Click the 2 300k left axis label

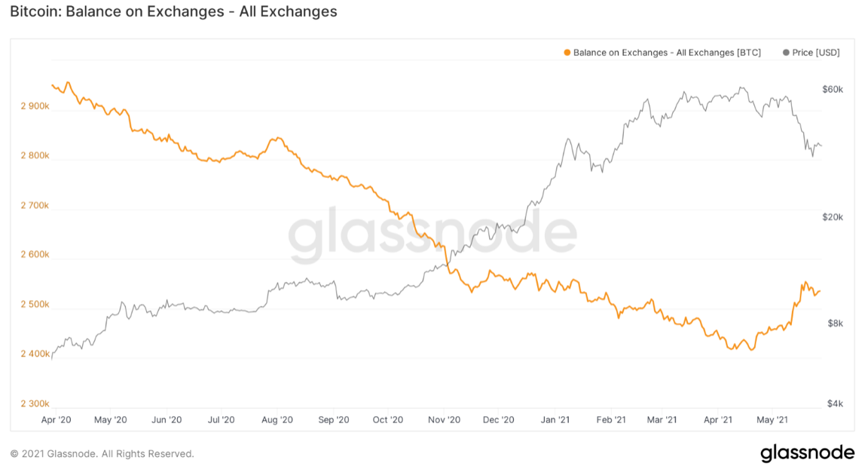(35, 403)
